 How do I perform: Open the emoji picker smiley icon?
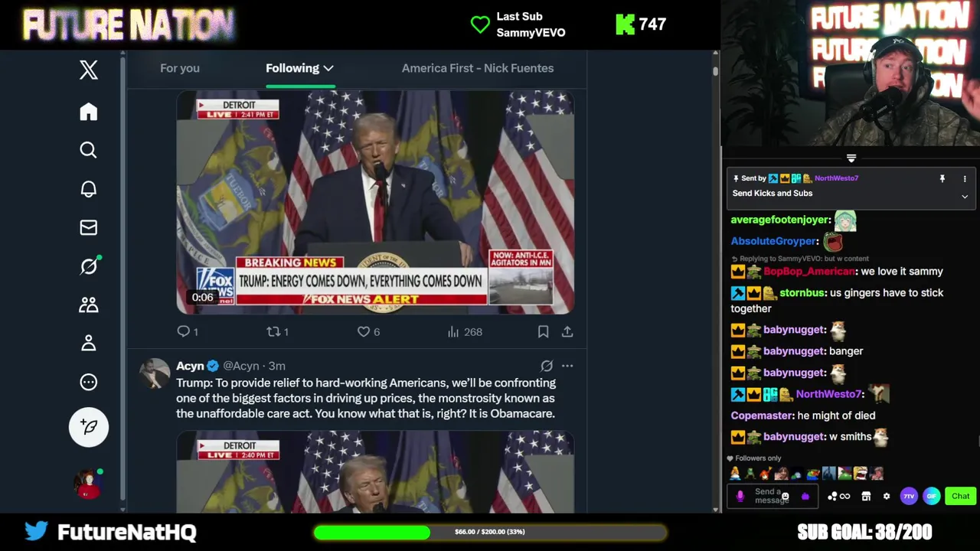pos(785,497)
